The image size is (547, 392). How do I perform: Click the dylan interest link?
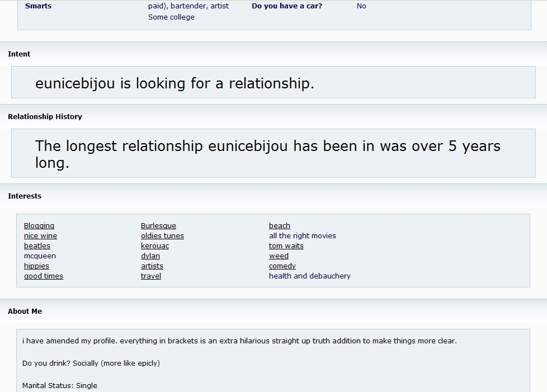click(x=150, y=256)
